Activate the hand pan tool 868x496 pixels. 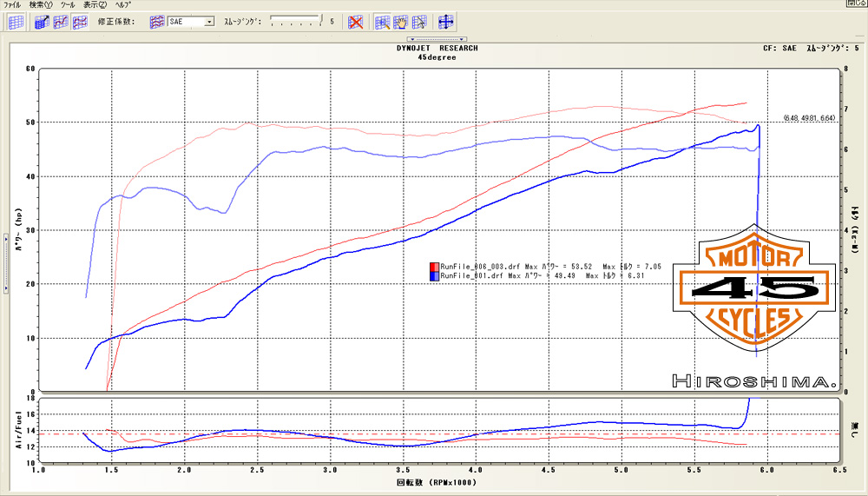[x=401, y=22]
